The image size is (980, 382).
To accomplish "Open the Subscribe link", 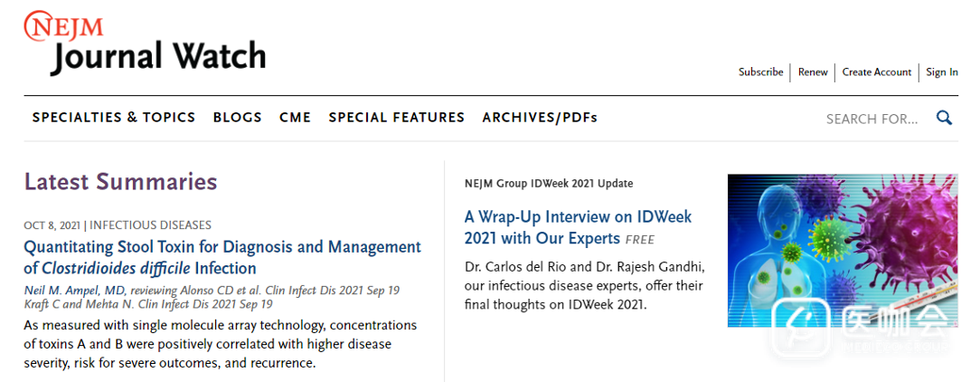I will (760, 72).
